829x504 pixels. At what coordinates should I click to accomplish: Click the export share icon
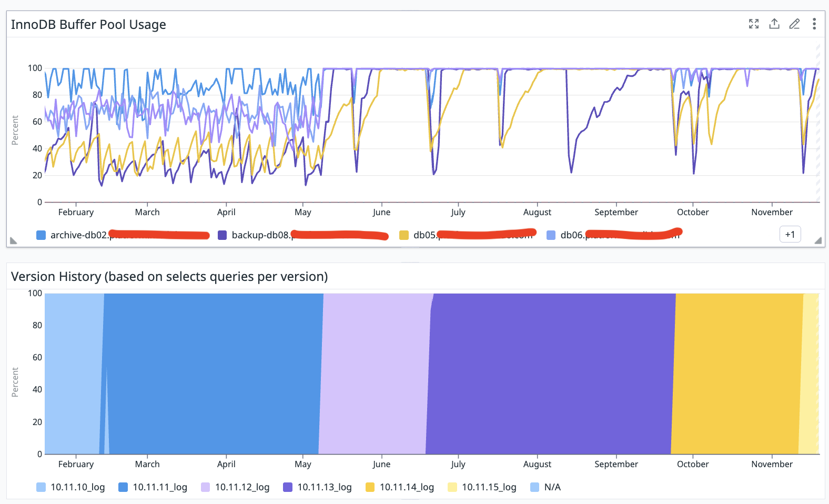pos(774,24)
